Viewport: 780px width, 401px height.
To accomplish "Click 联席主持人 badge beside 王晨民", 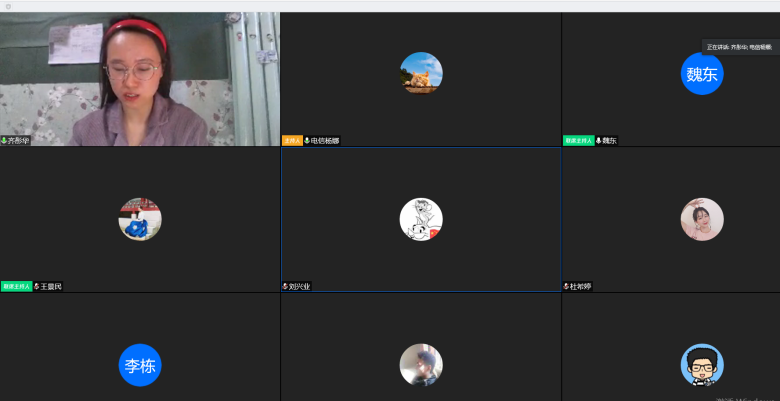I will [16, 286].
